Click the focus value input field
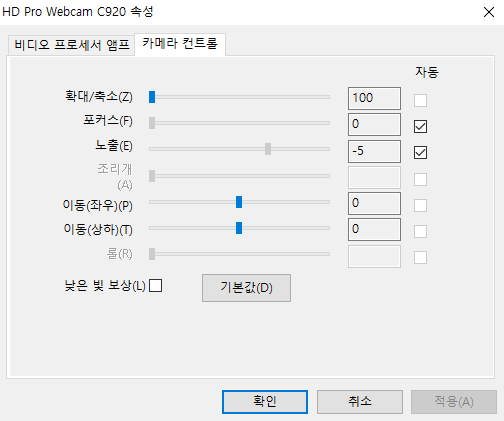 click(x=374, y=124)
